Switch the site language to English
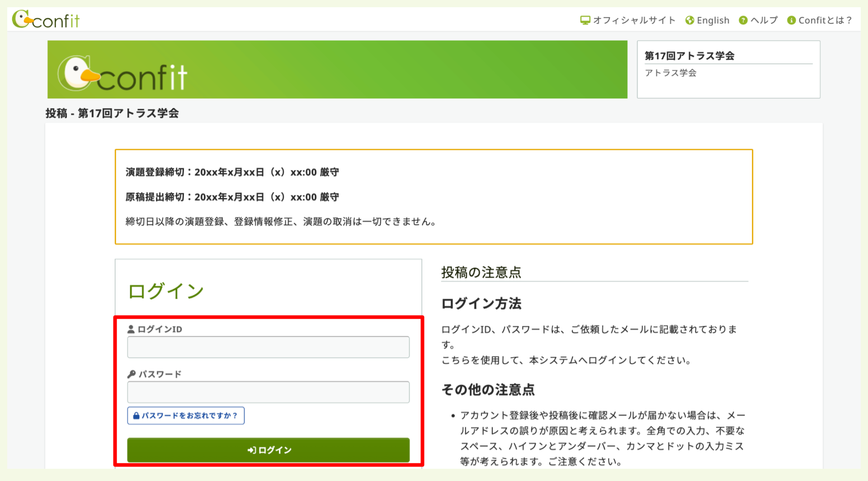Viewport: 868px width, 481px height. click(713, 20)
